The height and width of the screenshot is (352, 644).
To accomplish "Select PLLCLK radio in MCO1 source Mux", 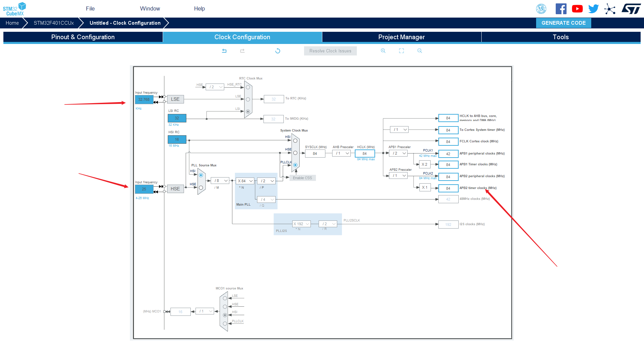I will tap(225, 324).
